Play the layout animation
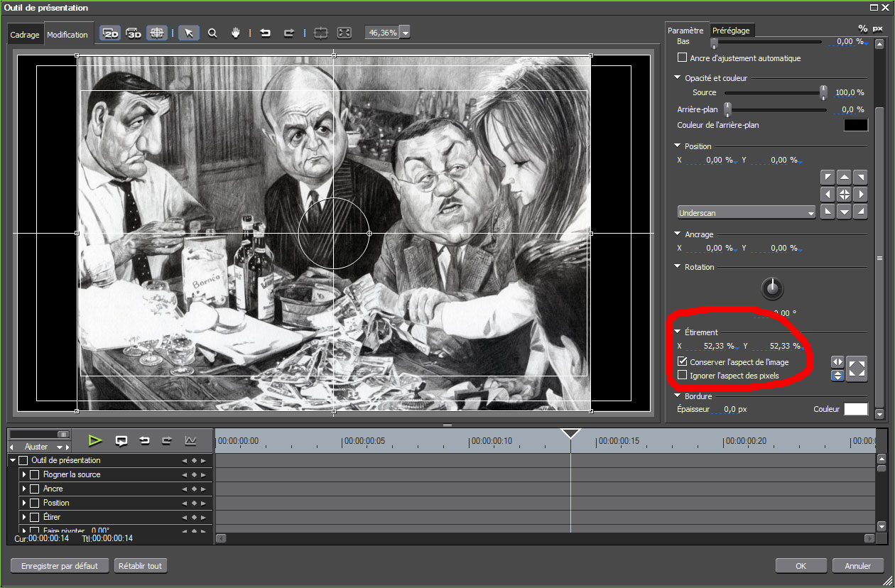Screen dimensions: 895x588 (95, 440)
